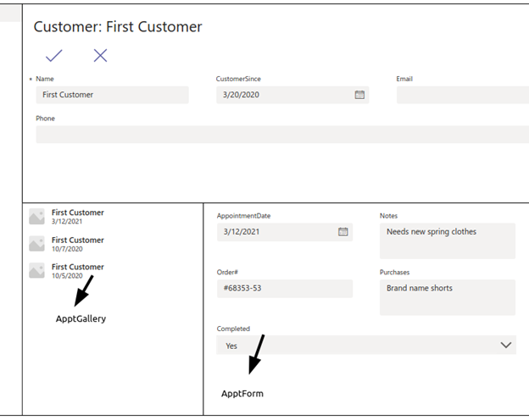Click image placeholder of 10/5/2020 appointment
This screenshot has width=529, height=420.
coord(36,271)
